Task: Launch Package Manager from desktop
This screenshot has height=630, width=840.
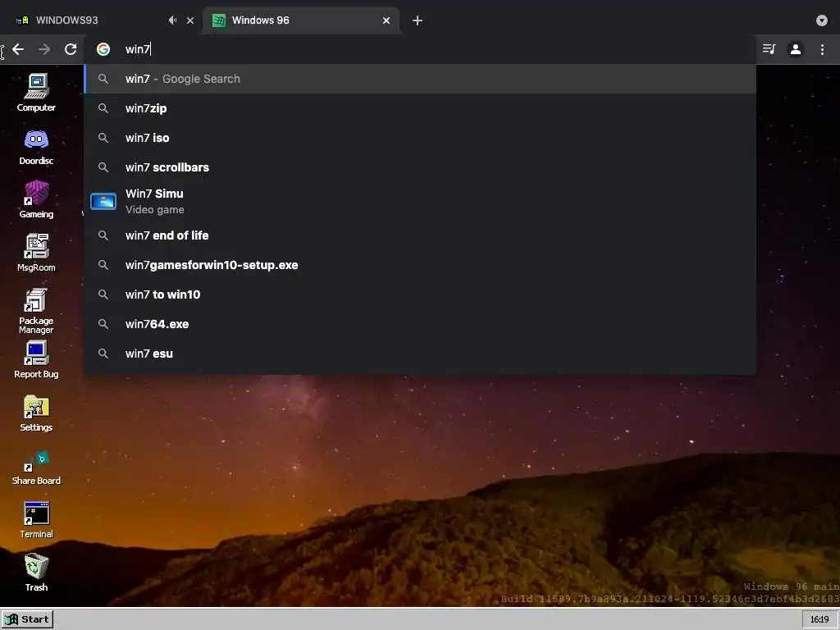Action: point(36,310)
